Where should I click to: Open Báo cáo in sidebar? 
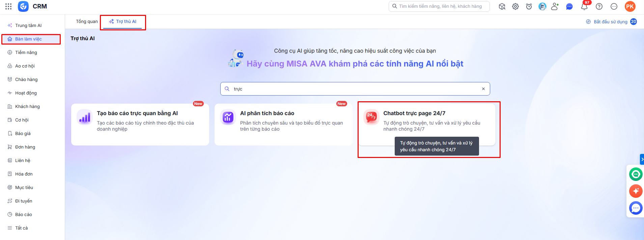tap(32, 214)
